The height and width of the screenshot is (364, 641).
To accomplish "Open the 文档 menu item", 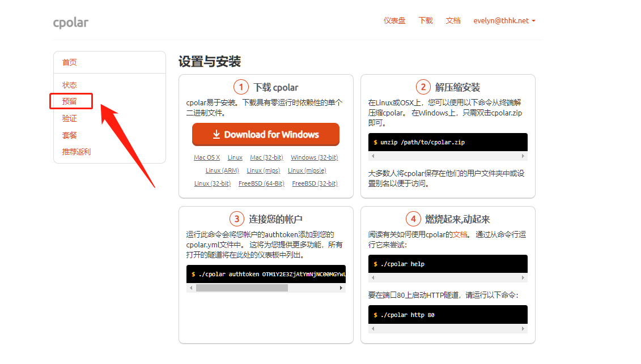I will [x=453, y=20].
